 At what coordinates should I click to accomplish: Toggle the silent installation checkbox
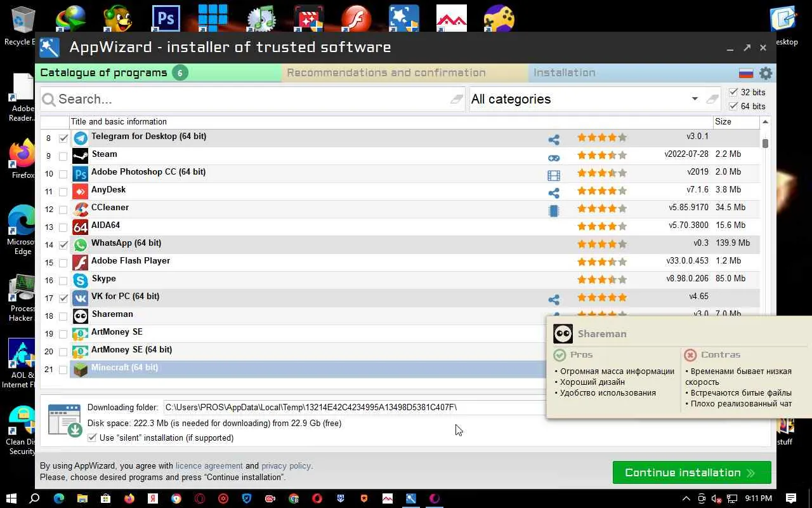coord(92,438)
